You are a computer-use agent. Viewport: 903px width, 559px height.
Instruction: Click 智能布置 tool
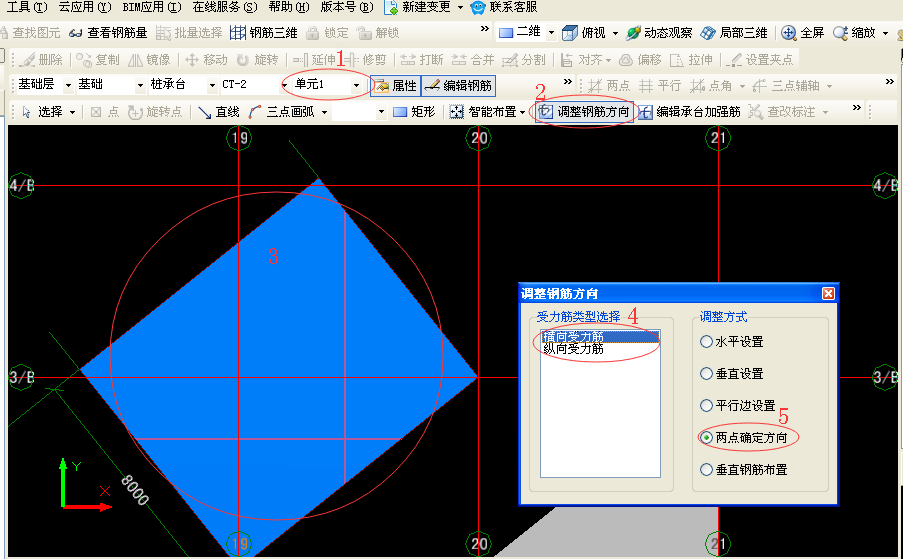(483, 112)
